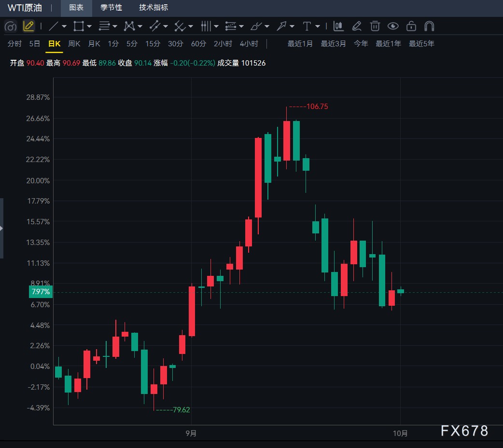The height and width of the screenshot is (448, 503).
Task: Click the 10月 date axis label
Action: point(400,433)
